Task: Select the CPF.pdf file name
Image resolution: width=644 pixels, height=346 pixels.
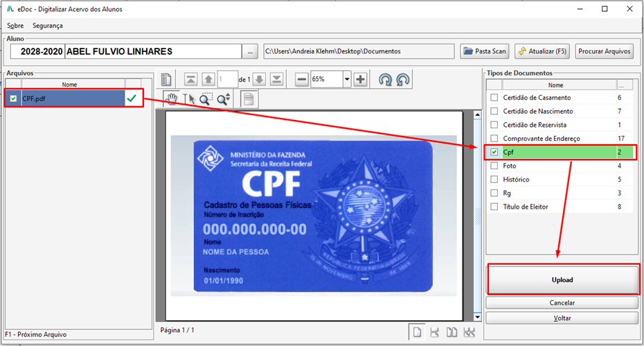Action: coord(34,98)
